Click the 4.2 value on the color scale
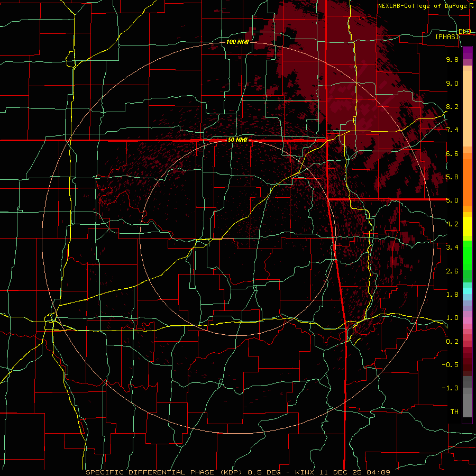Screen dimensions: 476x476 pos(452,224)
